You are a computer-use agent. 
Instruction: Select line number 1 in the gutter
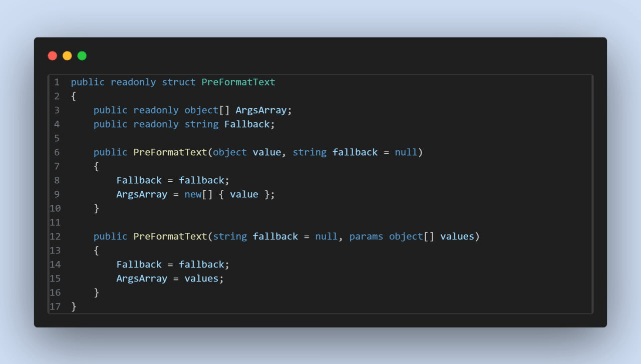(x=57, y=82)
